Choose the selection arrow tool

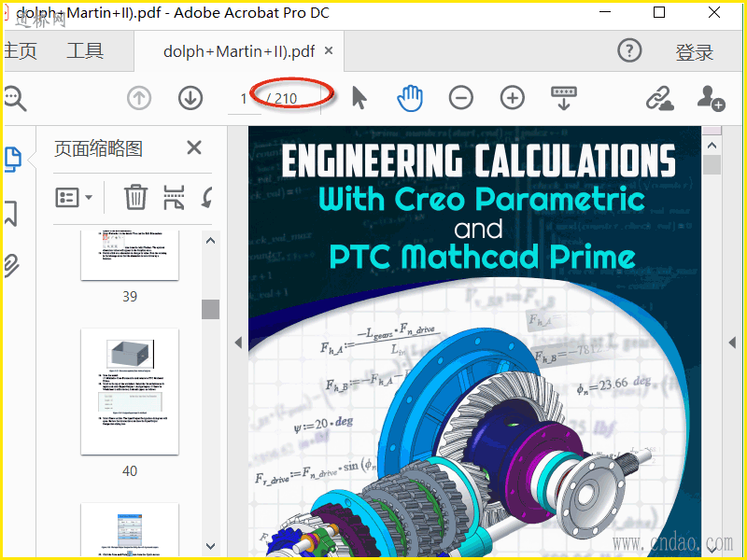click(359, 98)
